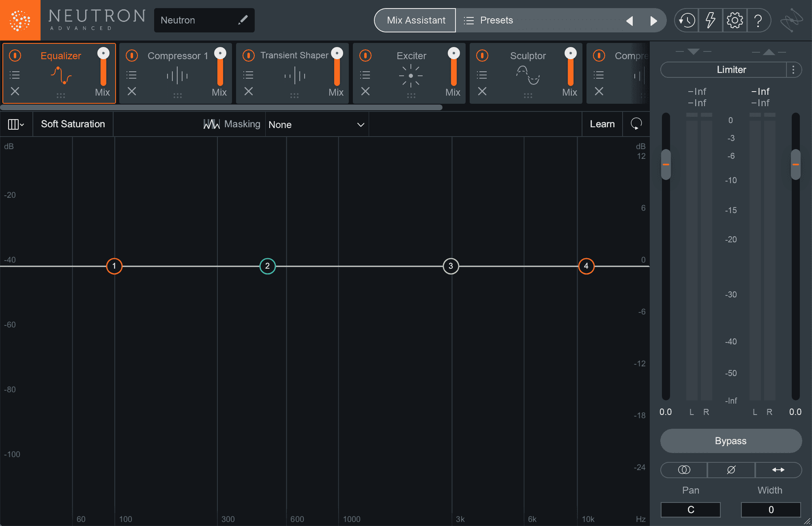The height and width of the screenshot is (526, 812).
Task: Toggle Compressor 1 power button
Action: click(132, 56)
